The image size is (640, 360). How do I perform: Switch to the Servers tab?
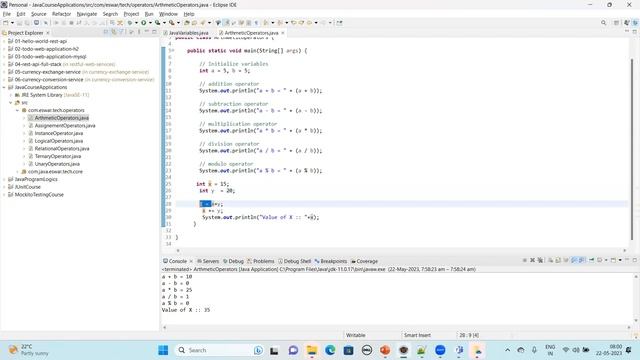pyautogui.click(x=208, y=261)
